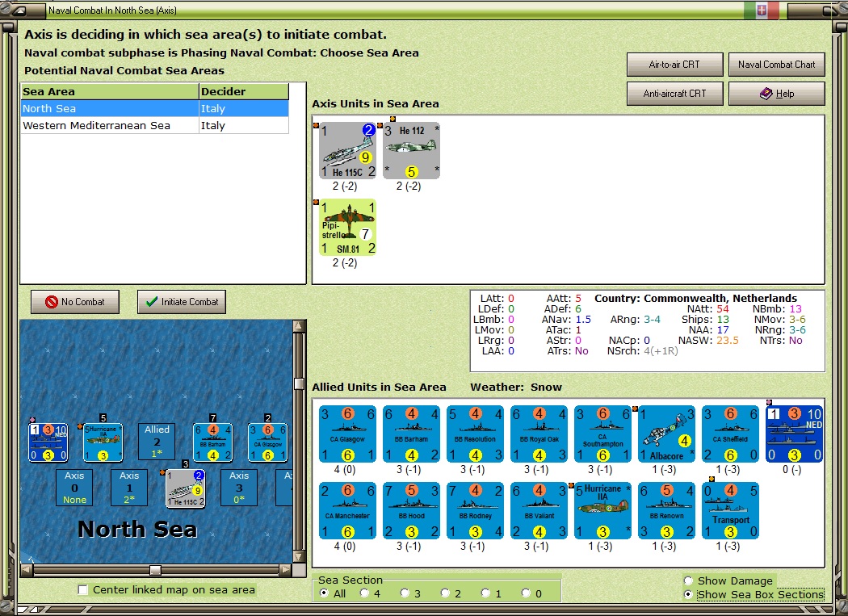The width and height of the screenshot is (848, 616).
Task: Click the Italian flag in the title bar
Action: coord(762,10)
